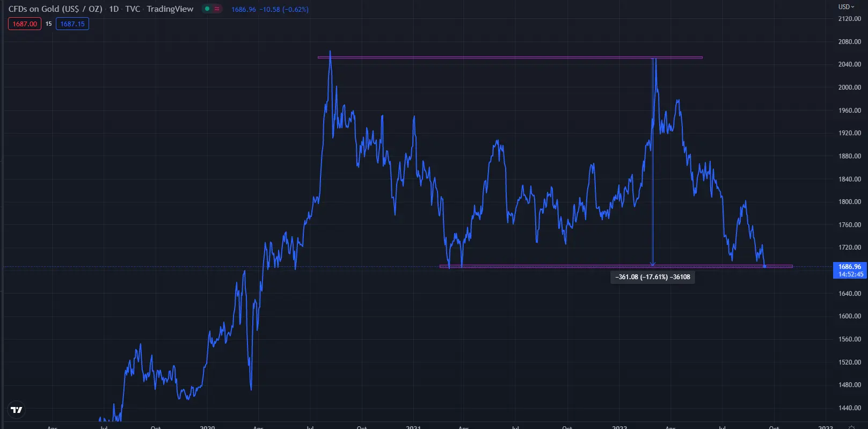
Task: Click the 1D interval label in the title
Action: [114, 9]
